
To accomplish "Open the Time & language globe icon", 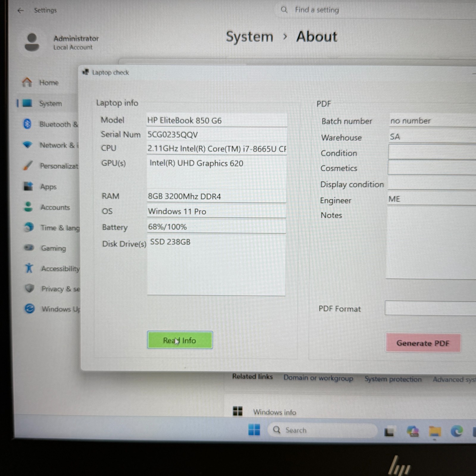I will (x=29, y=227).
